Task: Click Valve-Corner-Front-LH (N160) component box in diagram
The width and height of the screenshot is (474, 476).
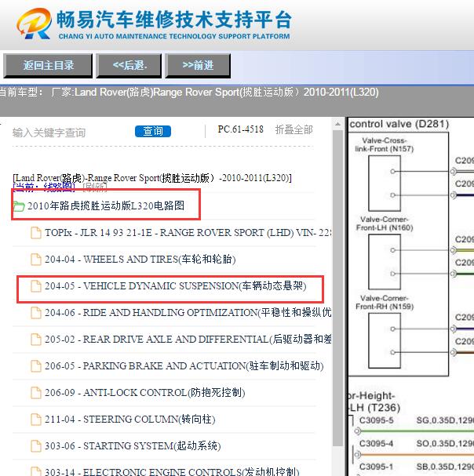Action: (385, 262)
